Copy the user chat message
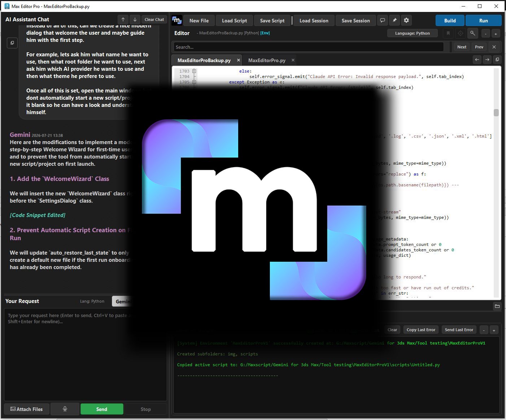 pyautogui.click(x=12, y=43)
